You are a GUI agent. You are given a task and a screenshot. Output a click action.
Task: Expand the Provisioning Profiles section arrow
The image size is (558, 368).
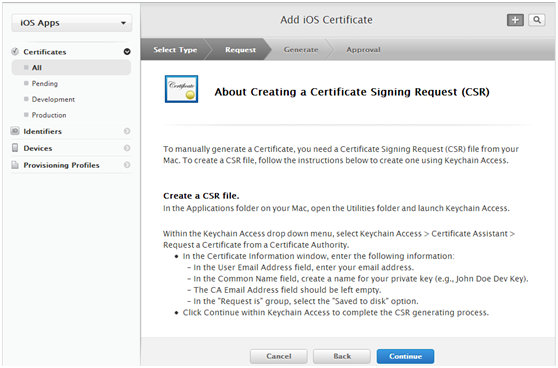tap(127, 165)
